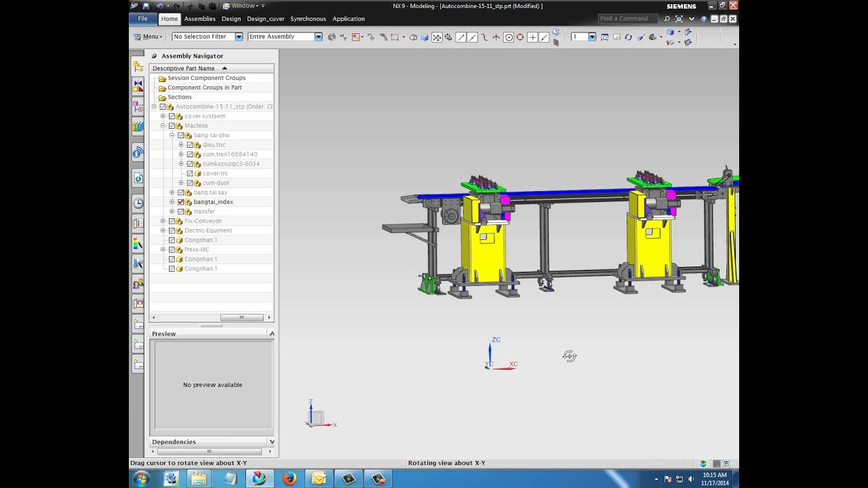Click the Assembly Navigator horizontal scrollbar thumb
868x488 pixels.
[241, 318]
